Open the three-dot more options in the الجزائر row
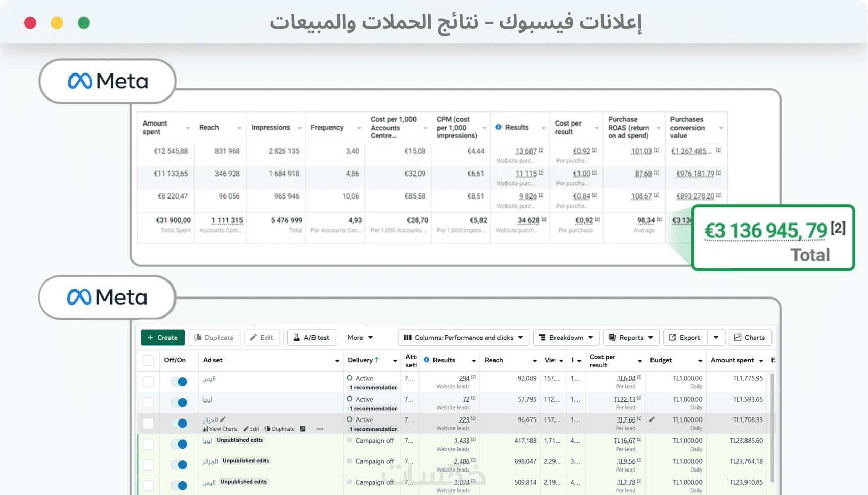 click(x=320, y=429)
